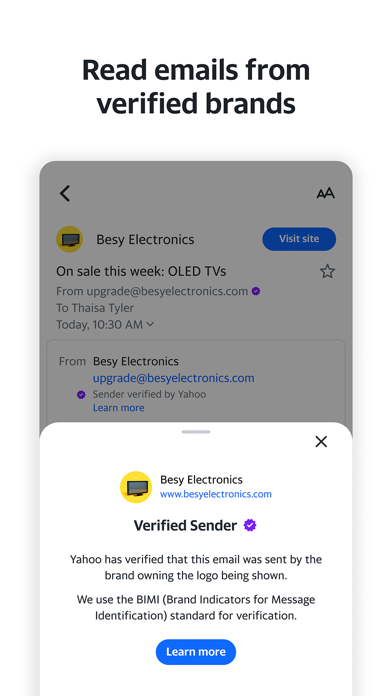Grab the bottom sheet drag handle
The width and height of the screenshot is (392, 696).
196,432
